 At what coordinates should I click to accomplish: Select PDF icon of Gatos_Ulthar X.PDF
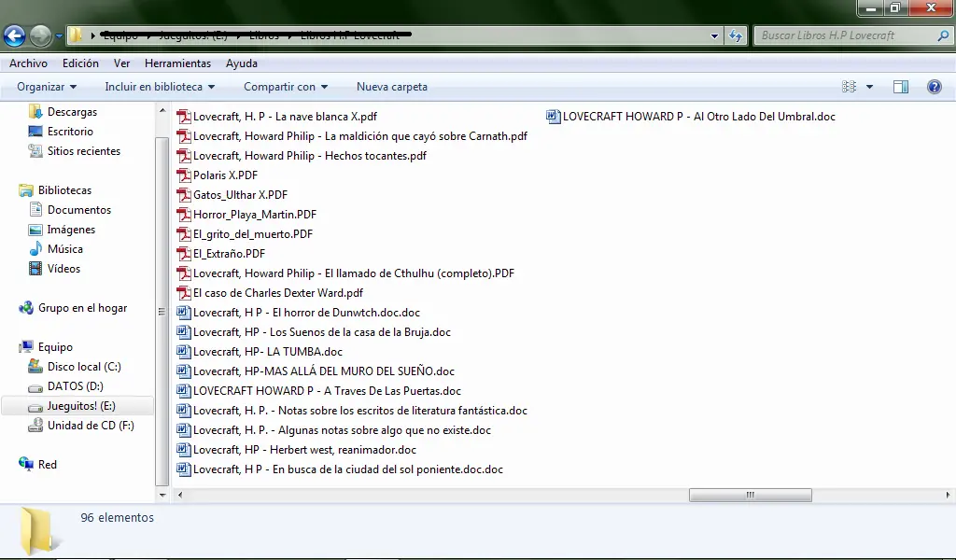184,195
